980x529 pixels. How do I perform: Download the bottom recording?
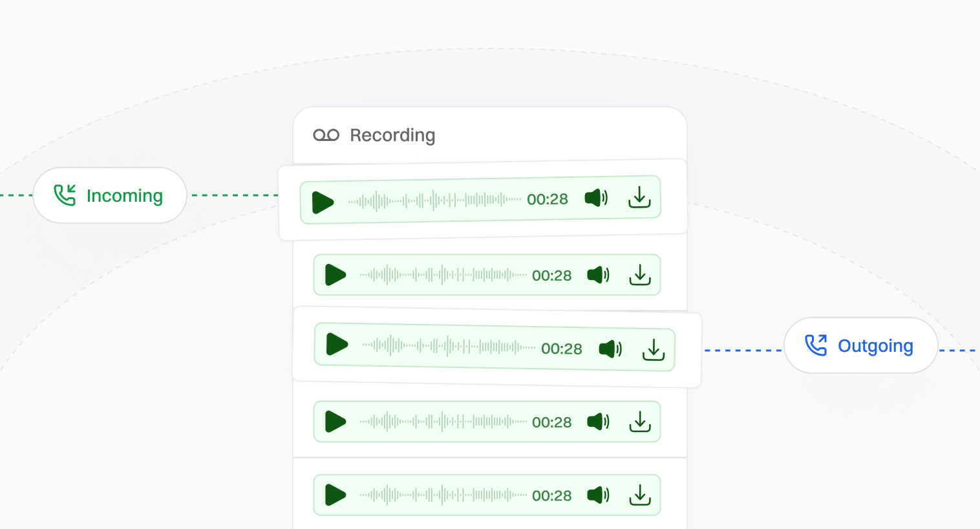point(640,495)
